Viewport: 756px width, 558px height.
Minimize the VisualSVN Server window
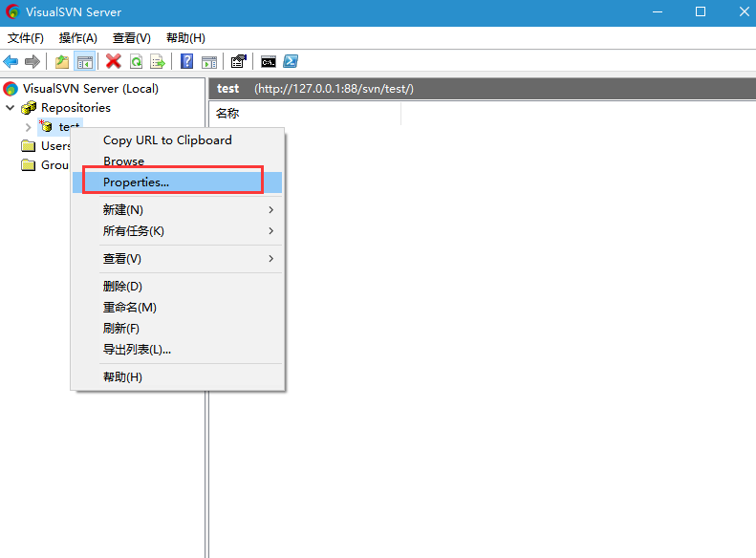point(658,11)
